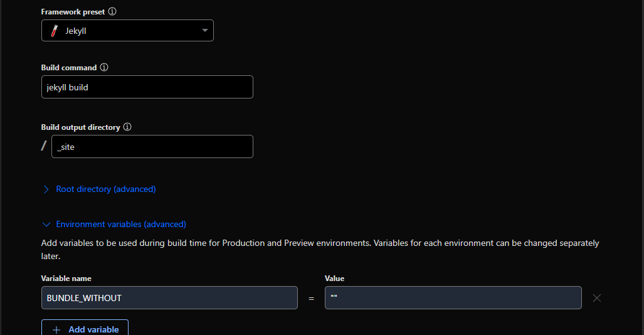Click the Variable name column label
644x335 pixels.
(x=66, y=278)
